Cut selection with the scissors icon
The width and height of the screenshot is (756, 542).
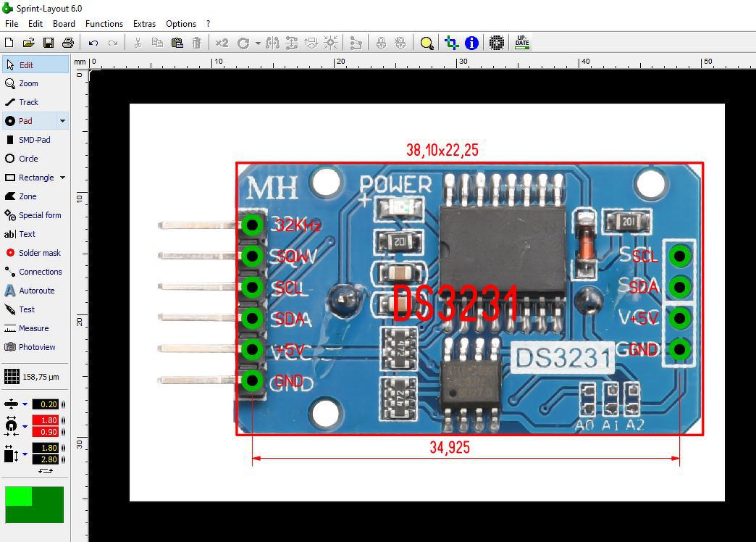(x=138, y=43)
